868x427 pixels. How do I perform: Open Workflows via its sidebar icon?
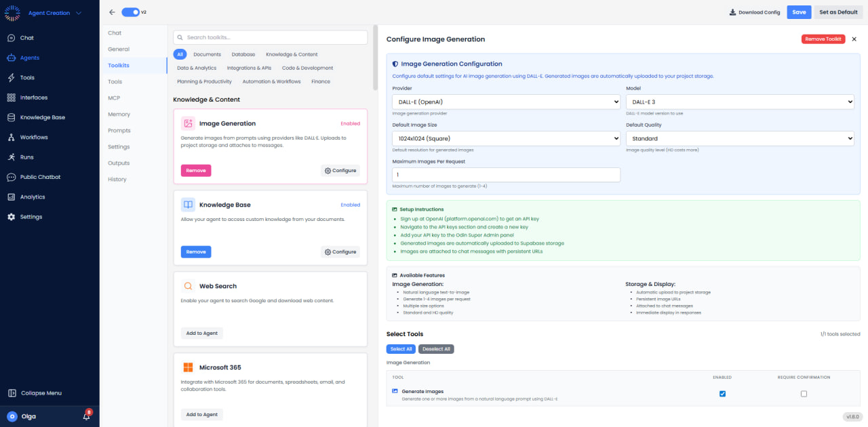pos(12,138)
